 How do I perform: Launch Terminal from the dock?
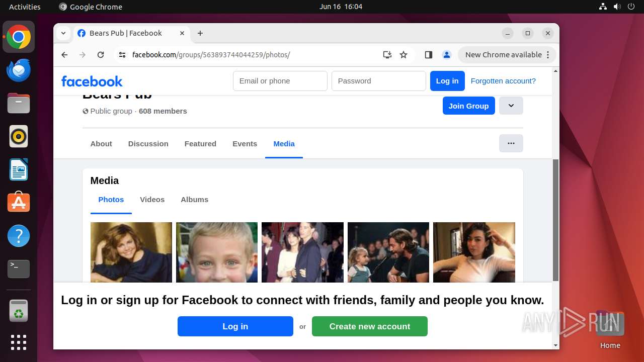coord(19,269)
